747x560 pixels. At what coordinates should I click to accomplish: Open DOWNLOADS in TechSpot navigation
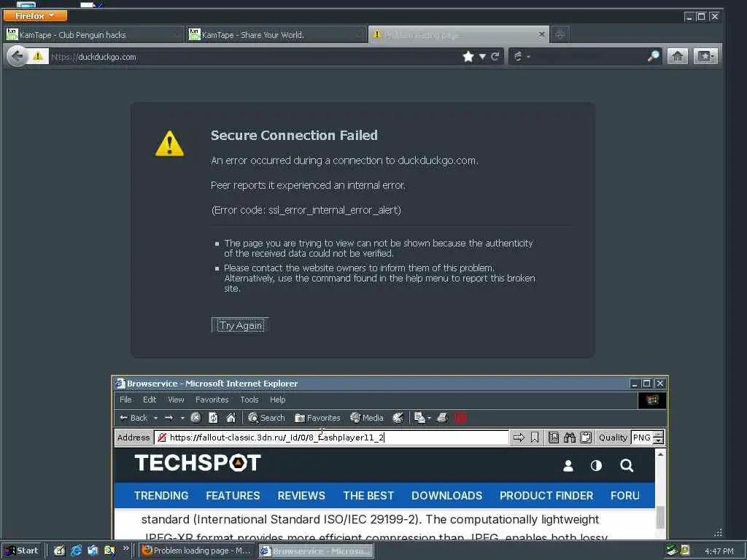point(447,496)
